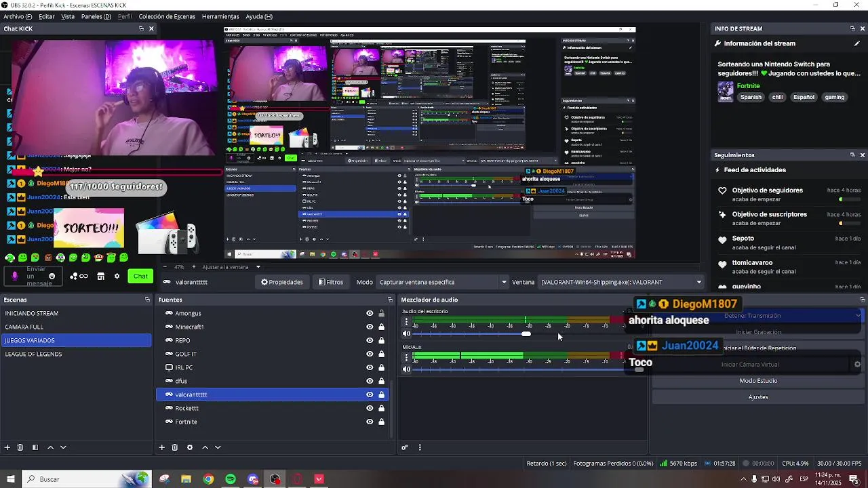Open the Ventana window selection dropdown
The height and width of the screenshot is (488, 868).
click(620, 282)
